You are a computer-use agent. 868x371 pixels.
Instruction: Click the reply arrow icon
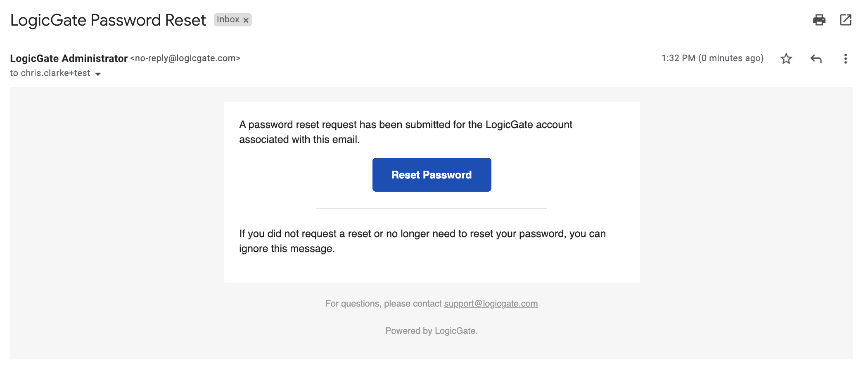[816, 59]
